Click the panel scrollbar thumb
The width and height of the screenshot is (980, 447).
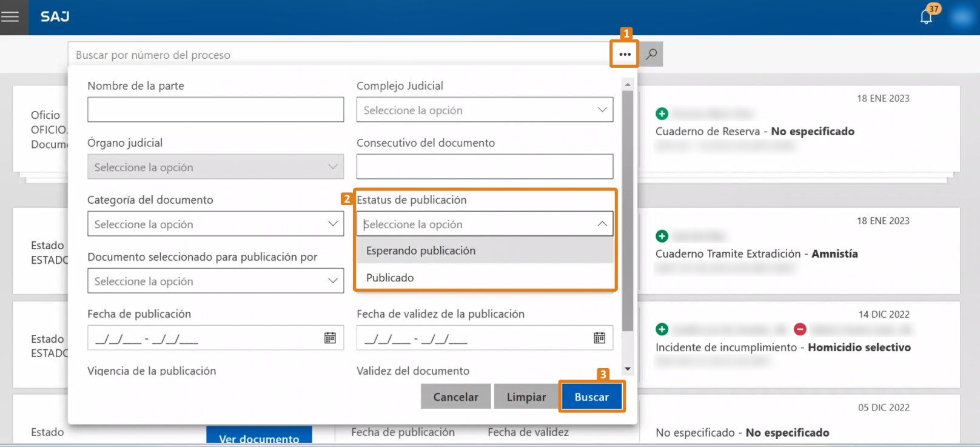click(628, 211)
